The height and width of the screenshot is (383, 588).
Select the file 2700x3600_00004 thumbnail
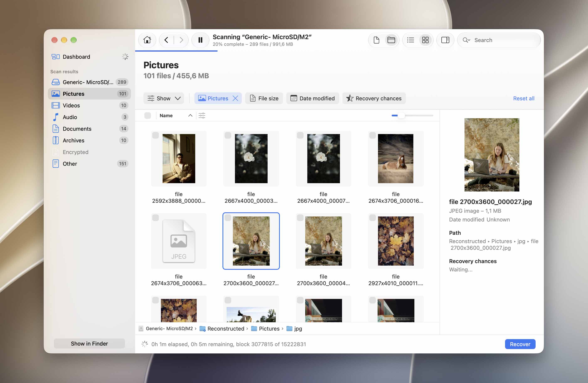[323, 241]
